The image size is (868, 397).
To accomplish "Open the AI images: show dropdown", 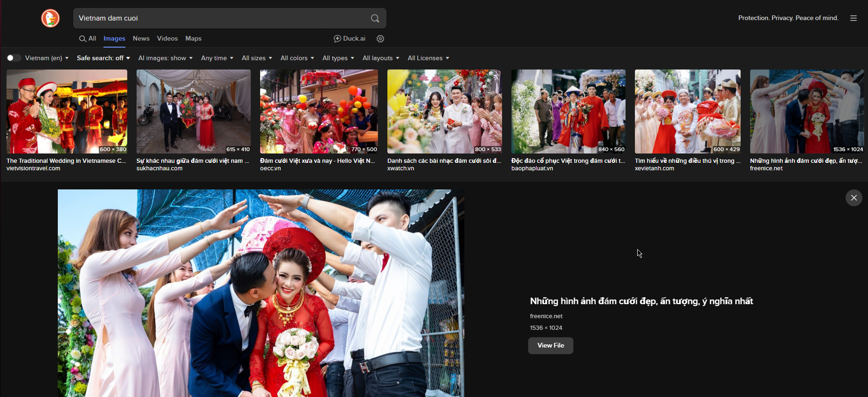I will (x=165, y=58).
